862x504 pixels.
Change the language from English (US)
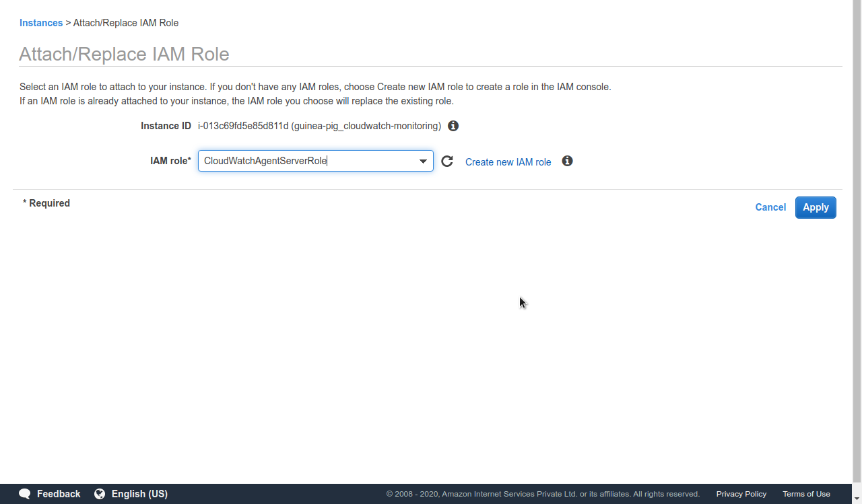139,494
